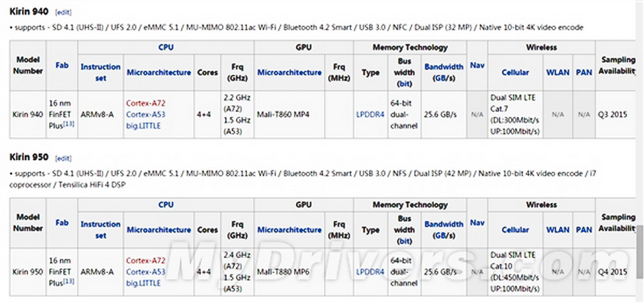The height and width of the screenshot is (303, 644).
Task: Follow big.LITTLE link in Kirin 940 row
Action: (x=143, y=126)
